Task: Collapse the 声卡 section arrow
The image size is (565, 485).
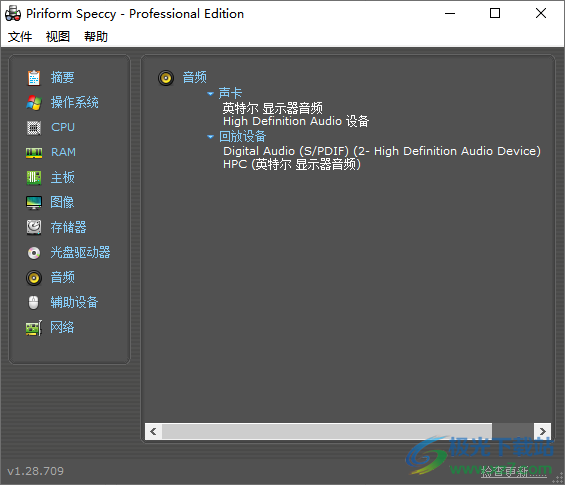Action: coord(210,94)
